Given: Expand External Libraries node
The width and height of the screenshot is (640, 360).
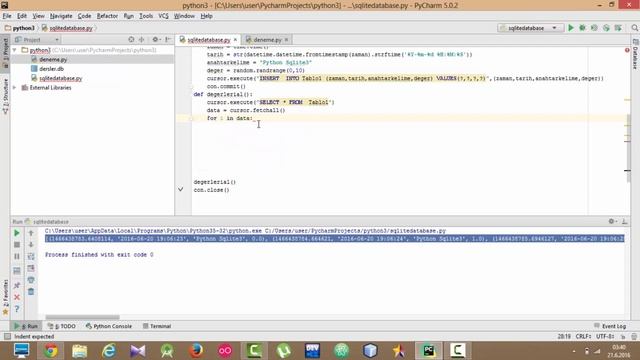Looking at the screenshot, I should point(15,87).
